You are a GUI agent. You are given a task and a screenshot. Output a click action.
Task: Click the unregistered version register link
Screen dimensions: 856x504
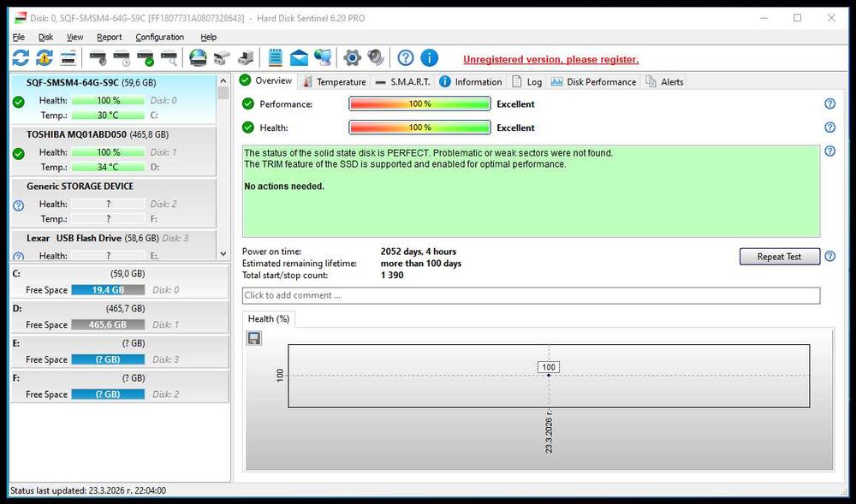coord(550,59)
